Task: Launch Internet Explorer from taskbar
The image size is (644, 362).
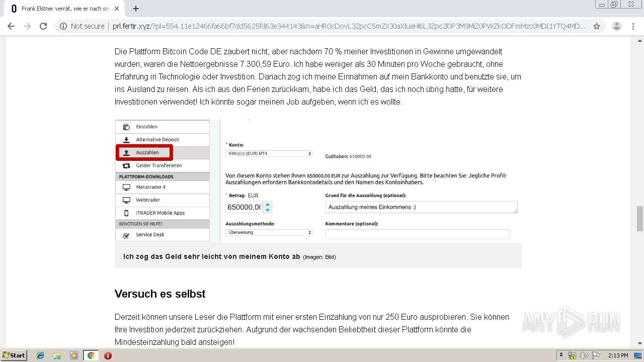Action: 40,355
